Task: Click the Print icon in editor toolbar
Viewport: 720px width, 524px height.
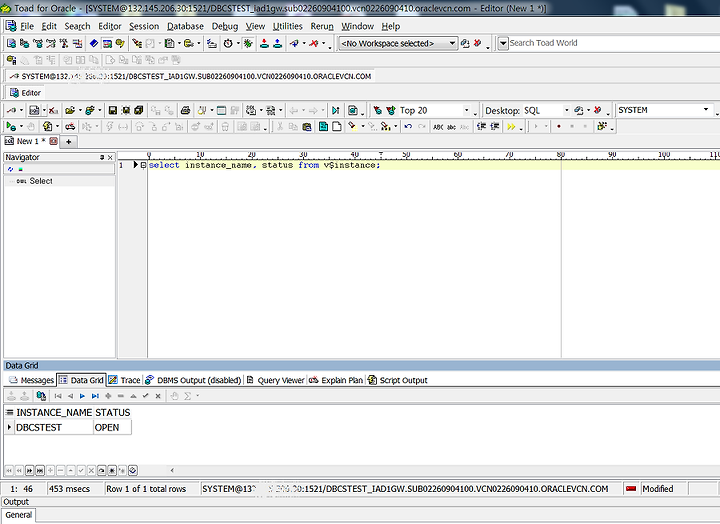Action: pos(186,110)
